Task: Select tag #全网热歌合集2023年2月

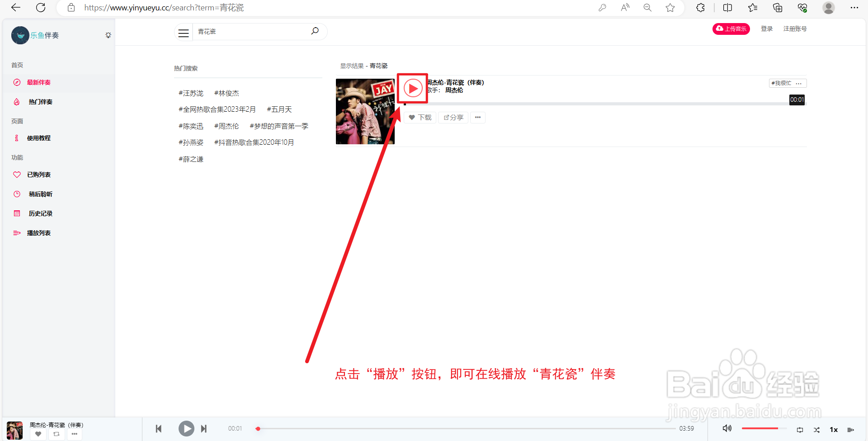Action: click(217, 109)
